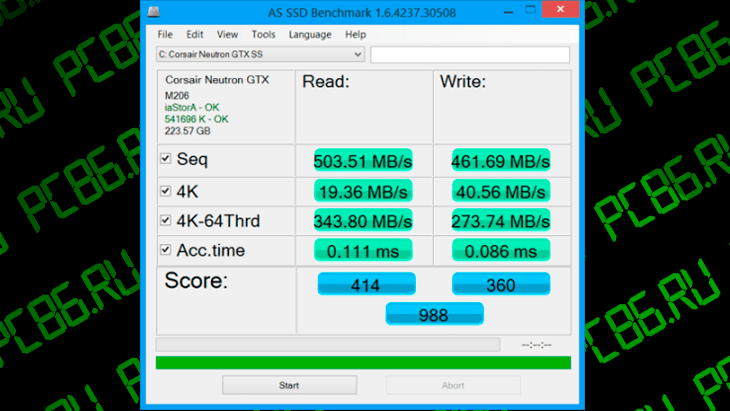Viewport: 730px width, 411px height.
Task: Open the Help menu
Action: tap(355, 34)
